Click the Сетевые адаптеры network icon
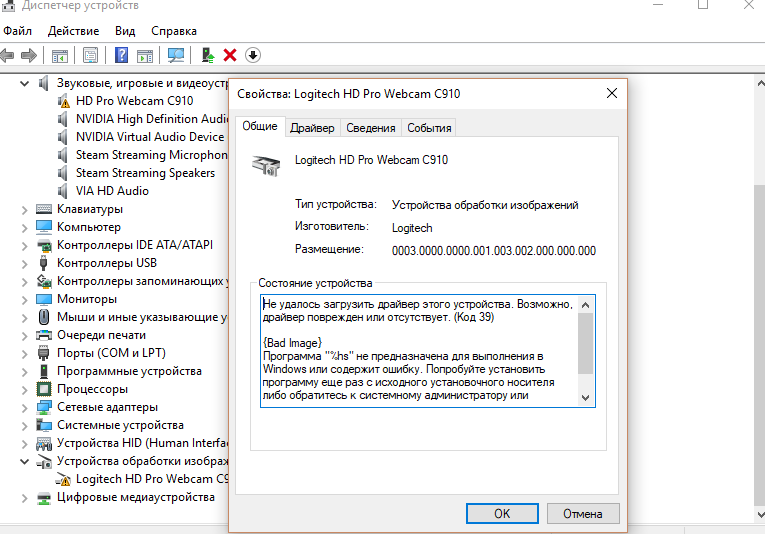This screenshot has height=534, width=765. click(x=44, y=407)
